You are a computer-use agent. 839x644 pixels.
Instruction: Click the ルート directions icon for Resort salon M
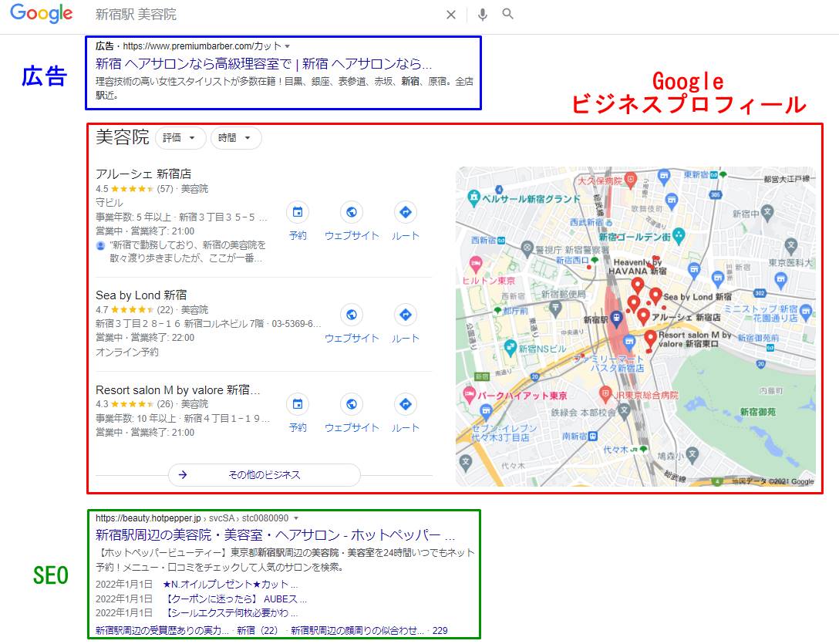(405, 404)
